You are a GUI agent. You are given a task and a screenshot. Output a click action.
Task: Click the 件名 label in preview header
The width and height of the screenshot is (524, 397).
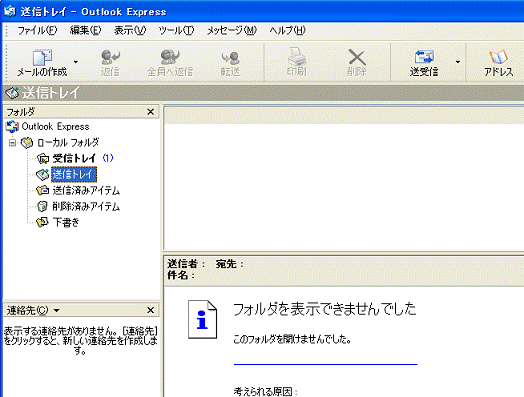181,275
